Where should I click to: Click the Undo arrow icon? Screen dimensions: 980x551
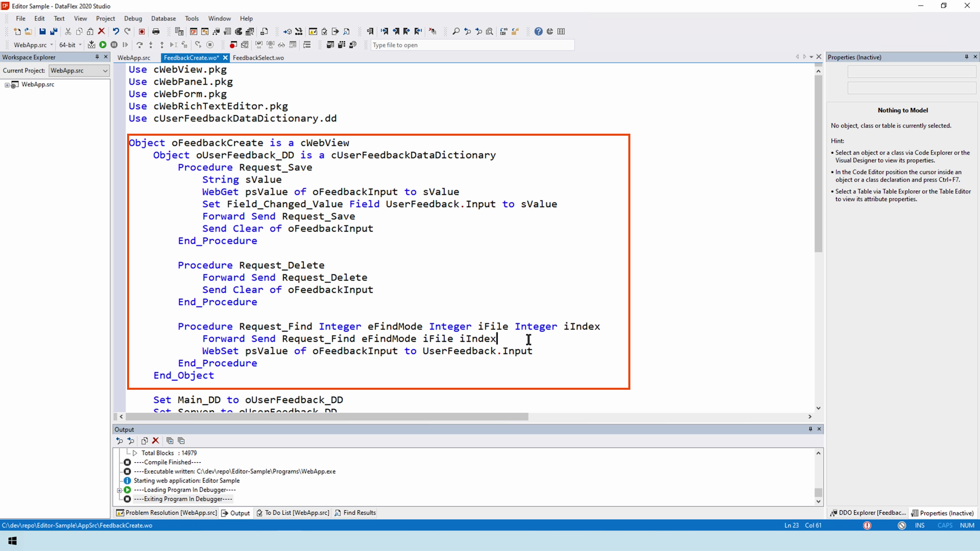pos(116,32)
